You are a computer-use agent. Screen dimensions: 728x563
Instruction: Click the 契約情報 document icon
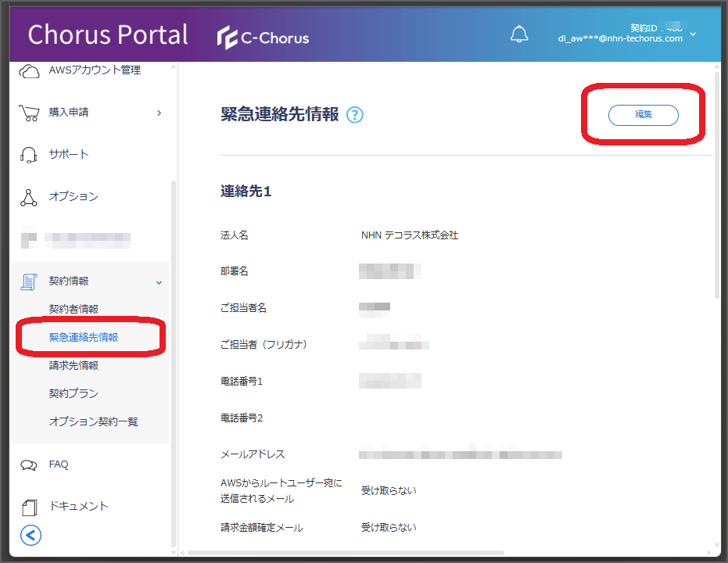[x=29, y=281]
